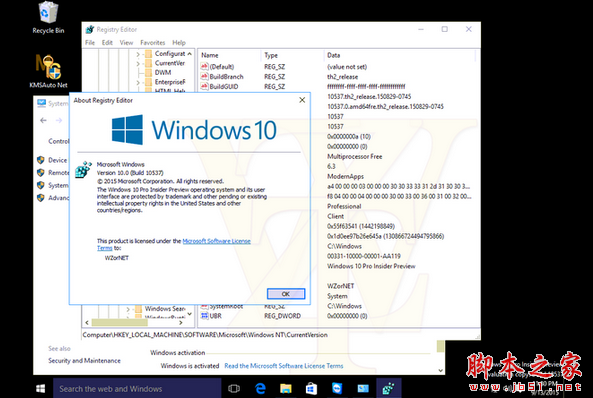Click the tree pane scroll-right arrow
The image size is (593, 398).
coord(181,322)
